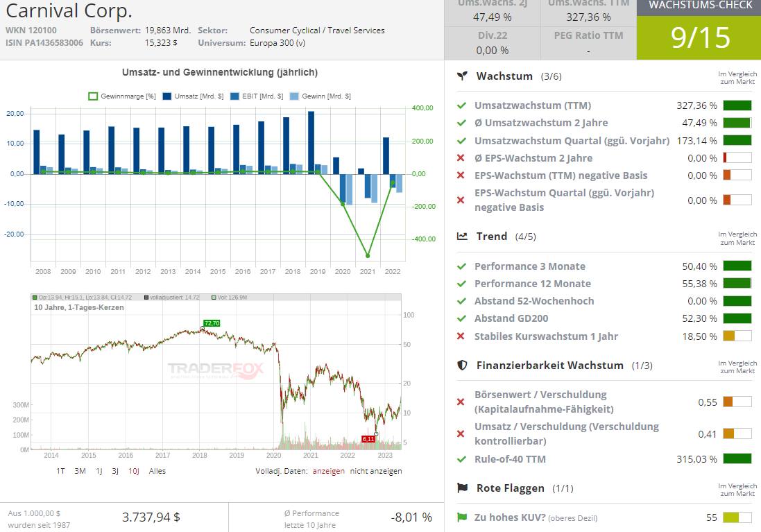Click the '173,14 %' quarterly growth value
761x532 pixels.
click(x=697, y=141)
